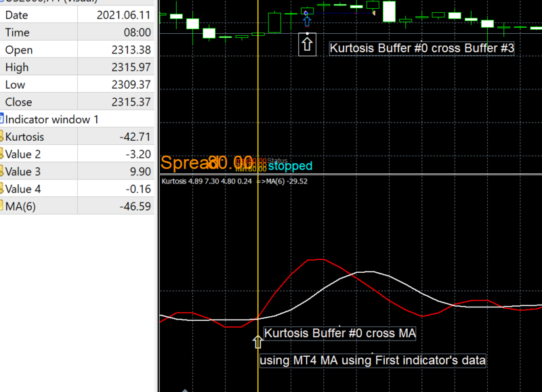Image resolution: width=542 pixels, height=392 pixels.
Task: Select the Value 3 reading 9.90
Action: (140, 172)
